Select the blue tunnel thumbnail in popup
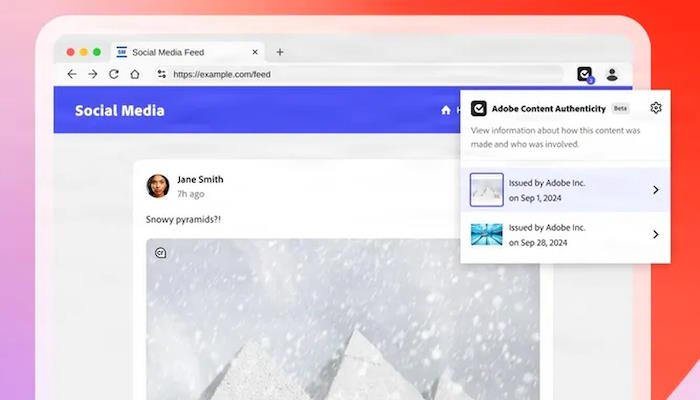The image size is (700, 400). pyautogui.click(x=487, y=234)
